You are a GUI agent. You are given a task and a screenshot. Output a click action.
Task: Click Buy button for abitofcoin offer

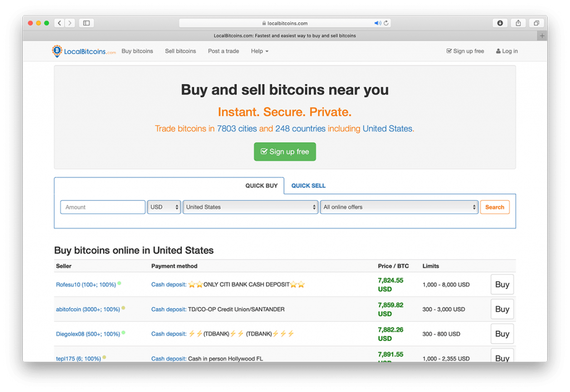pos(502,309)
